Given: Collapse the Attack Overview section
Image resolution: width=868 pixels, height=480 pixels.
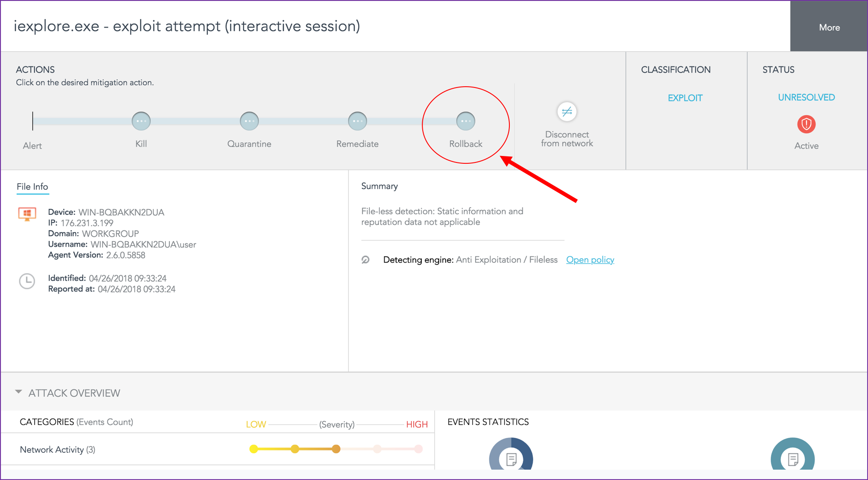Looking at the screenshot, I should point(19,392).
